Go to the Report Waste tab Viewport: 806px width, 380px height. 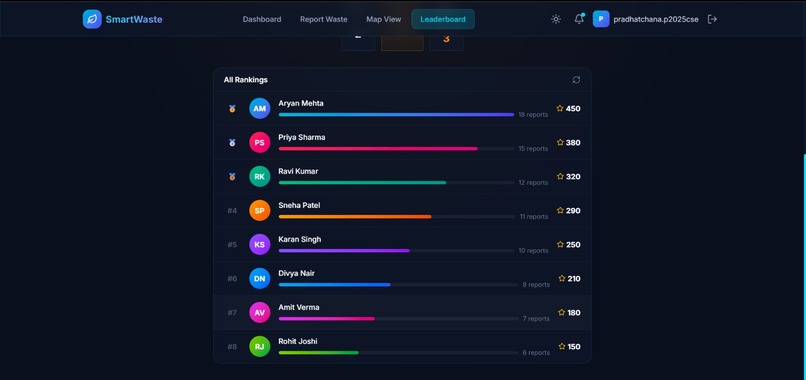[323, 19]
